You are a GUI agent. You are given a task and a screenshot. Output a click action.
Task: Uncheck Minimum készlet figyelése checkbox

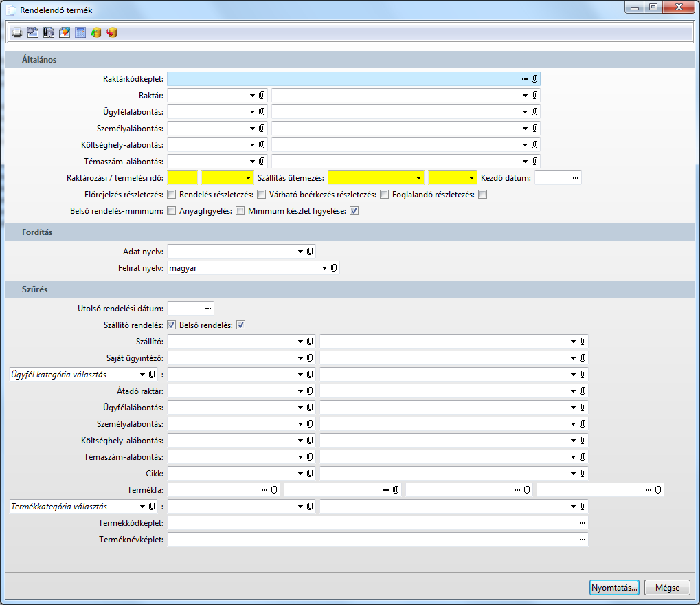[354, 211]
